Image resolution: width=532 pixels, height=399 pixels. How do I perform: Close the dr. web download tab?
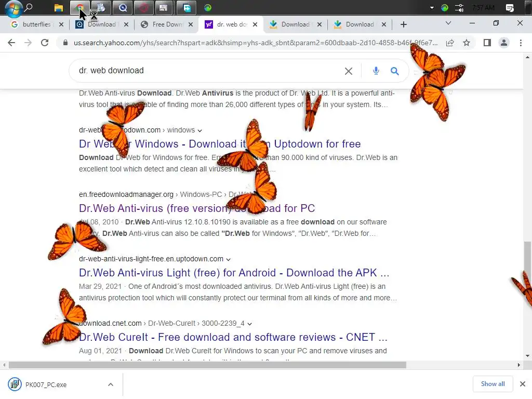tap(255, 24)
